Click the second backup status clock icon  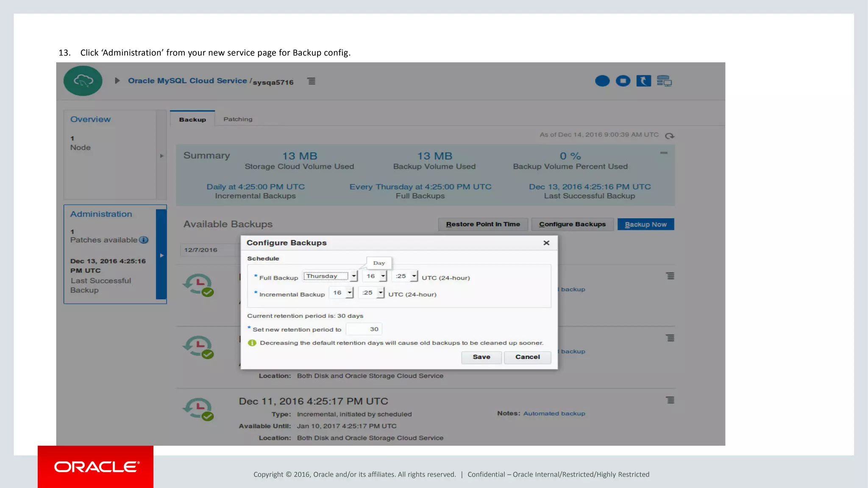pyautogui.click(x=198, y=347)
